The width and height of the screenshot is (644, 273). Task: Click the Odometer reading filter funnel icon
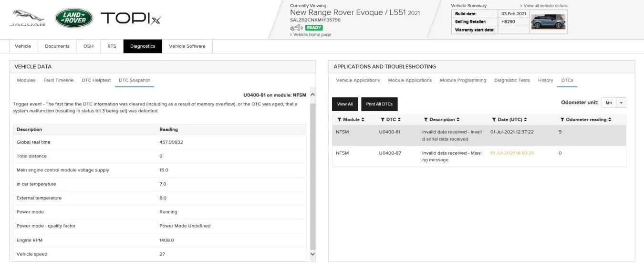click(x=562, y=120)
